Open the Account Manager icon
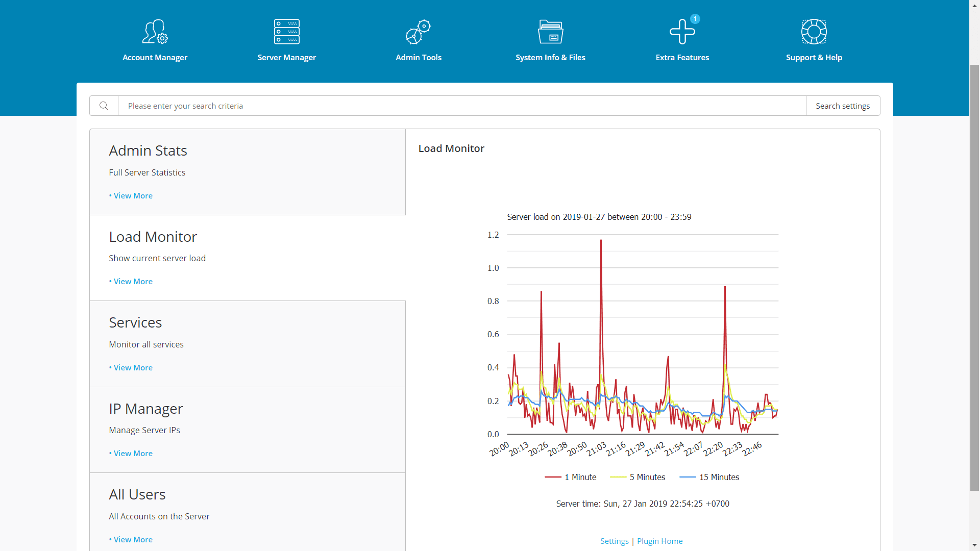 (155, 31)
